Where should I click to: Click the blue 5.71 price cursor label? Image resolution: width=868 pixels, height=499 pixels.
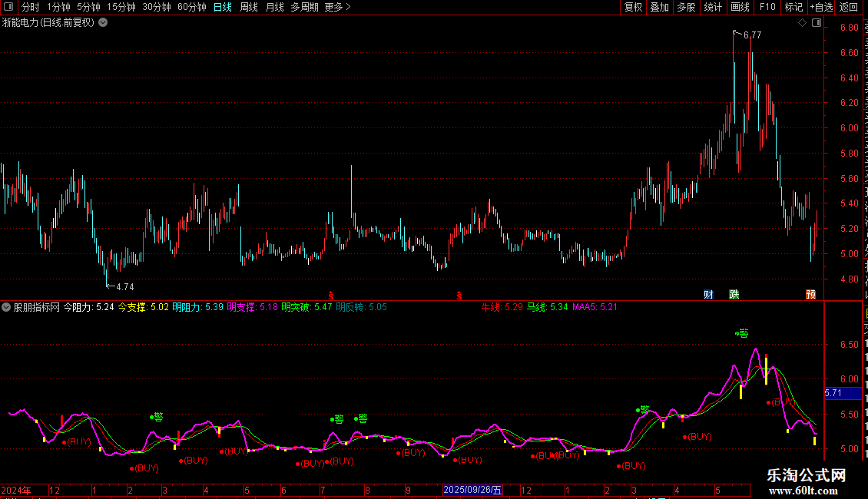[x=843, y=393]
